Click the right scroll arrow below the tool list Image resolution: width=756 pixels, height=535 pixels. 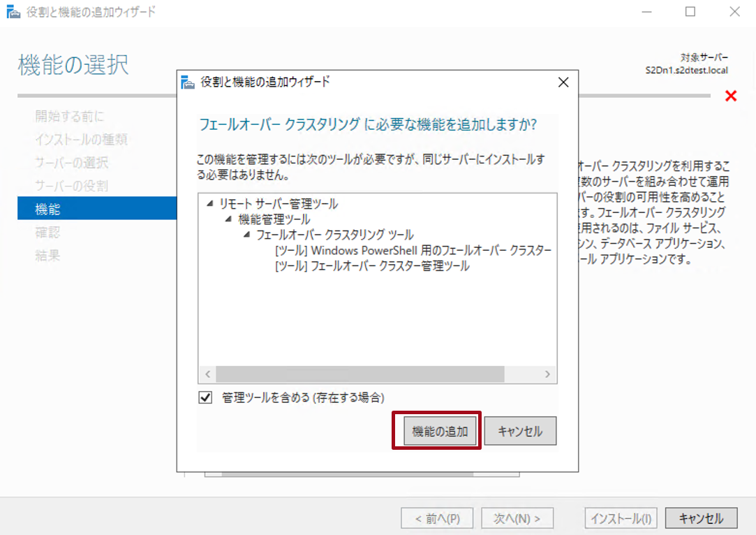coord(549,374)
